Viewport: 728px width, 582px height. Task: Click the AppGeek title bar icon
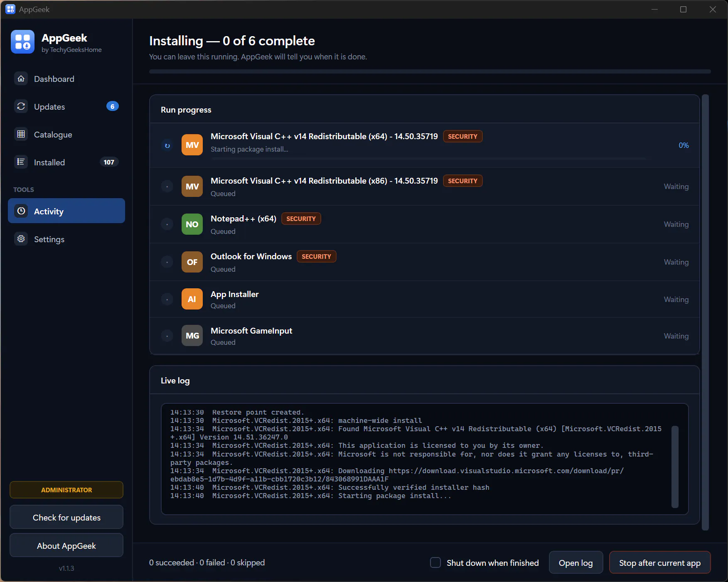click(x=10, y=9)
